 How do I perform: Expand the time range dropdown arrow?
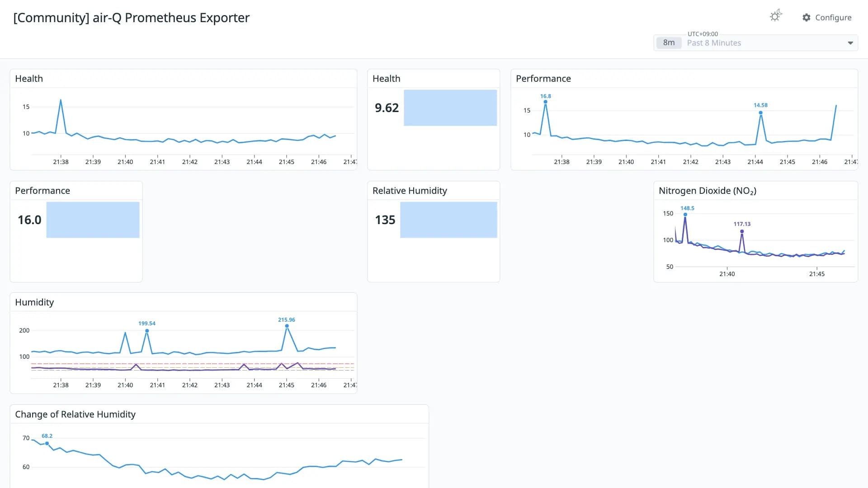(850, 43)
